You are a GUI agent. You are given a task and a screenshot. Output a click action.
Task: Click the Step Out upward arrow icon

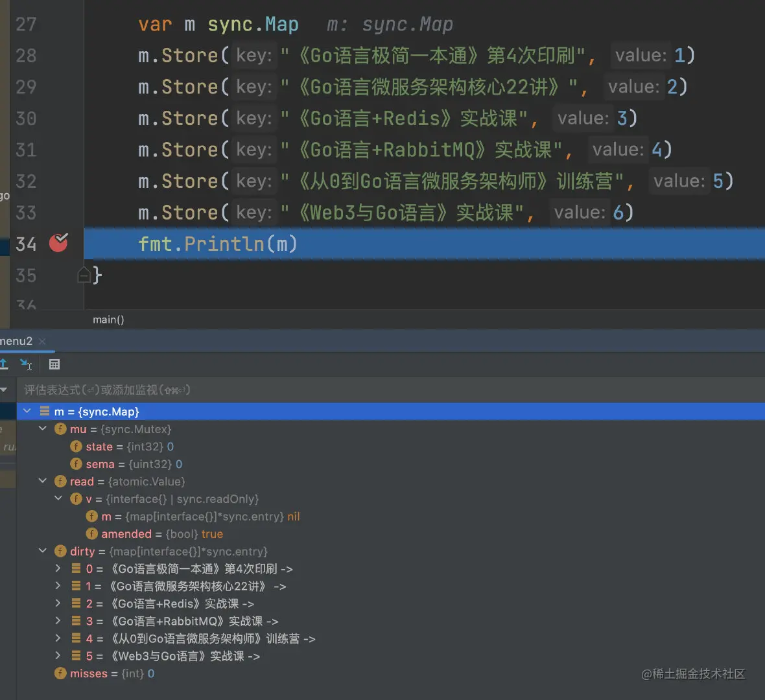coord(4,364)
